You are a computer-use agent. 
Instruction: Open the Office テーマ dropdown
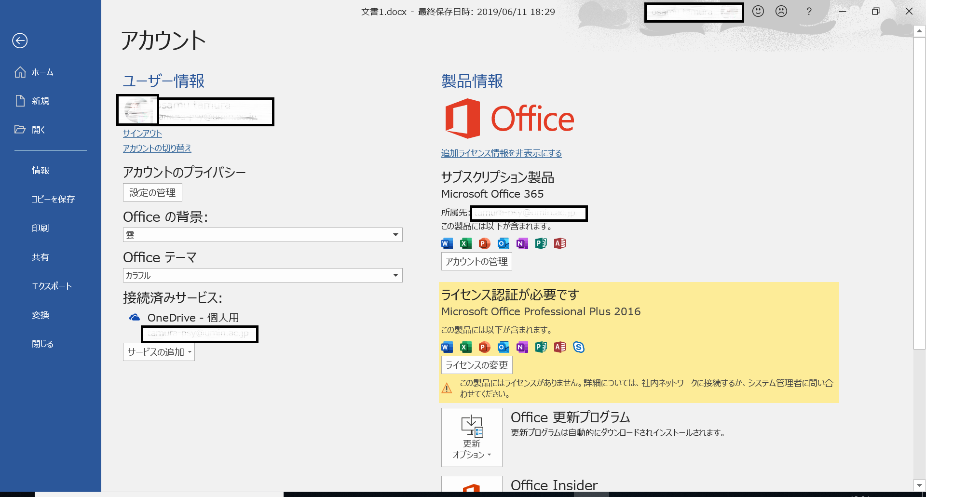(262, 275)
